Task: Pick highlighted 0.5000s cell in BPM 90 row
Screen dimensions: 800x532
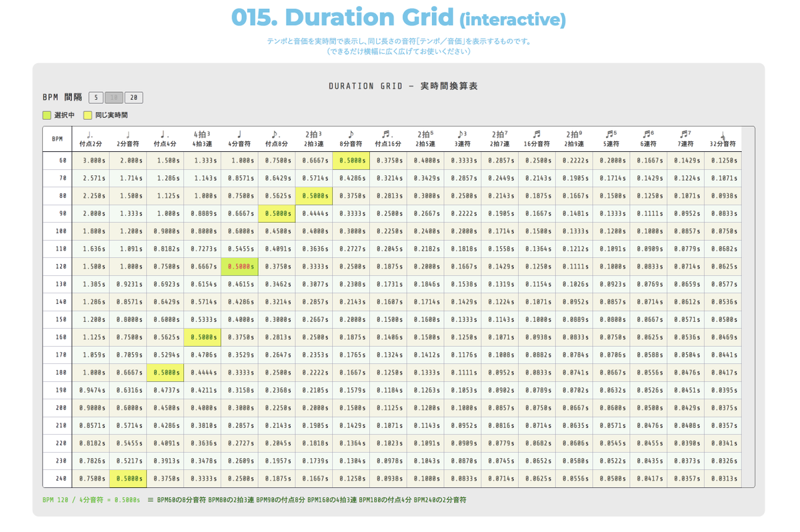Action: 277,214
